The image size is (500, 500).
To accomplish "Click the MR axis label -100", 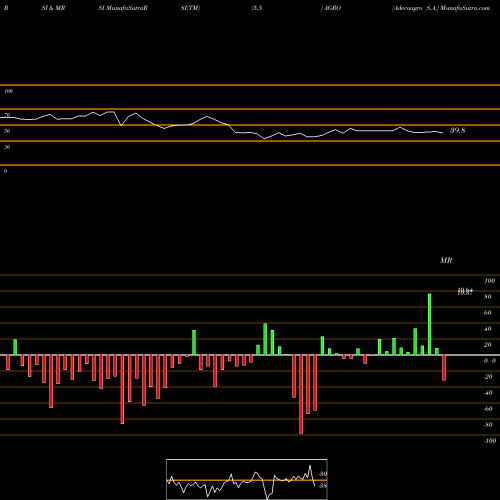I will click(x=490, y=441).
